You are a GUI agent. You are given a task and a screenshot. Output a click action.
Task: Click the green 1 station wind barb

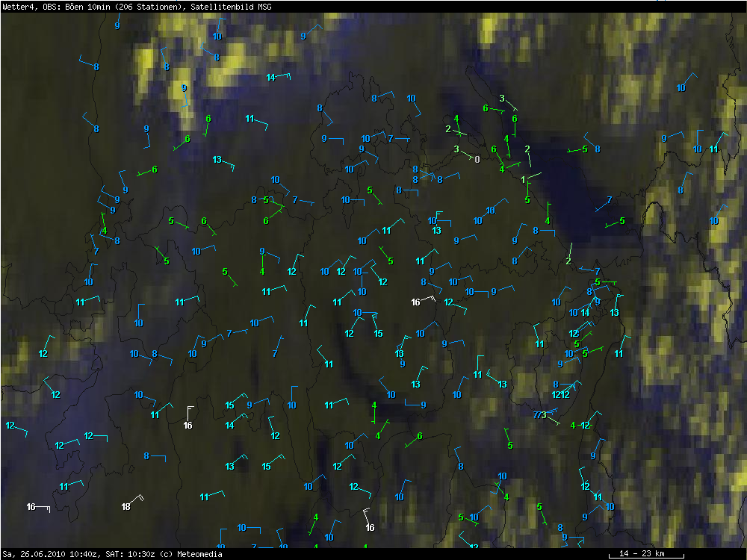coord(523,180)
